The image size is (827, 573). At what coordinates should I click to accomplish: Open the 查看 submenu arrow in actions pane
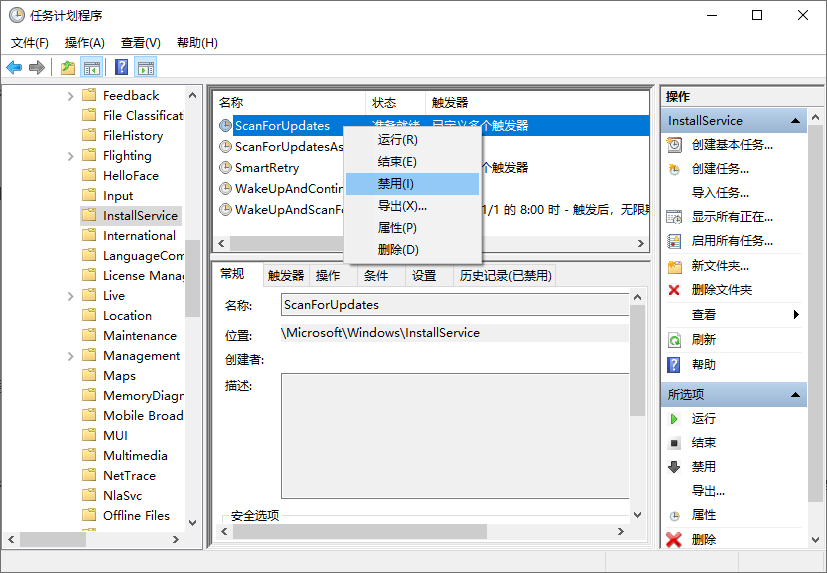tap(796, 314)
